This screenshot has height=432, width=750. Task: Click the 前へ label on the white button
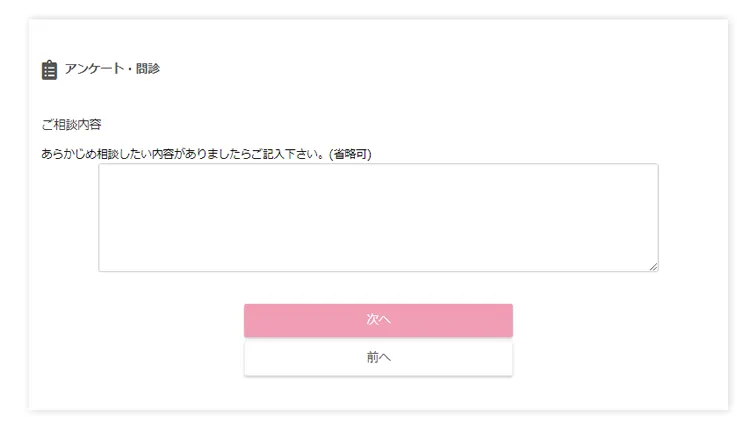coord(378,357)
